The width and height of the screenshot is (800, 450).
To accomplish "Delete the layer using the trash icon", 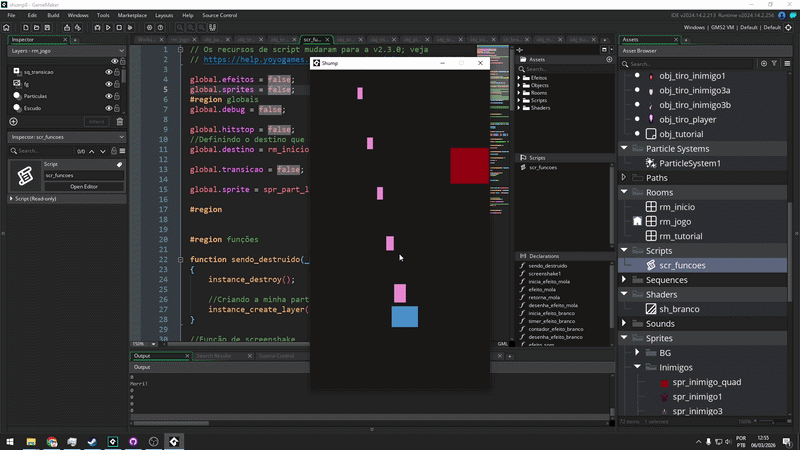I will click(120, 121).
